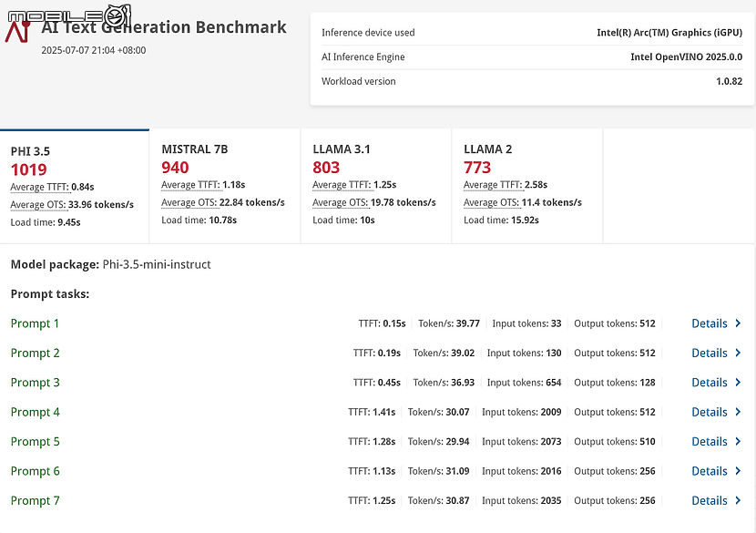Click the Prompt 3 row label
Image resolution: width=756 pixels, height=533 pixels.
click(x=36, y=383)
